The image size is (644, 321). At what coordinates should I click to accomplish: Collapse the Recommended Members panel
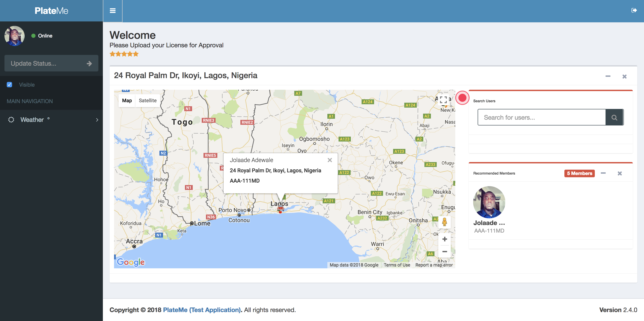coord(603,173)
